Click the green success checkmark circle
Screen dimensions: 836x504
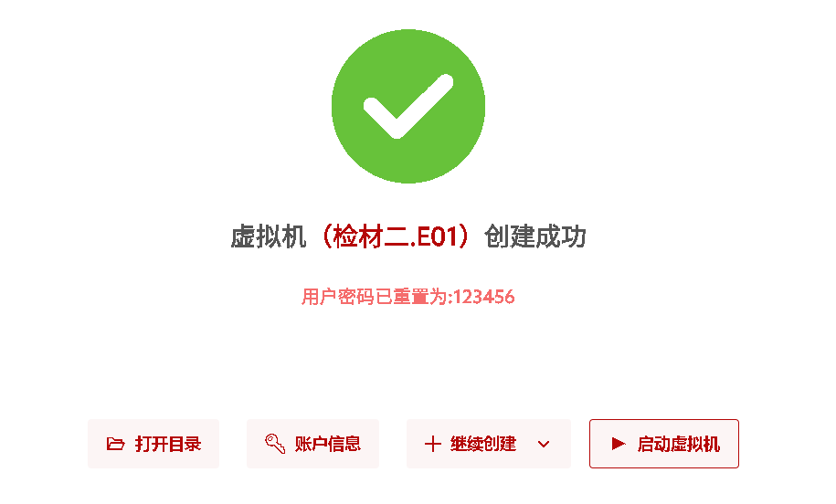[408, 106]
